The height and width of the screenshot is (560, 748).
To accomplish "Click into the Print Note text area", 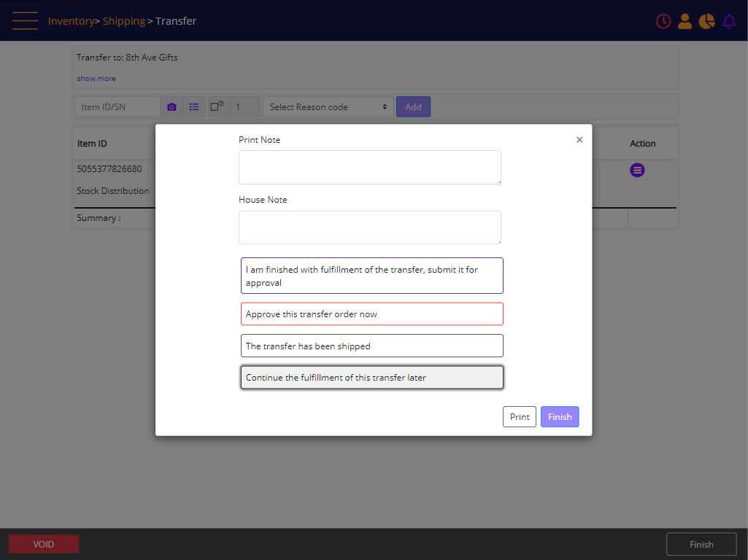I will [x=370, y=167].
